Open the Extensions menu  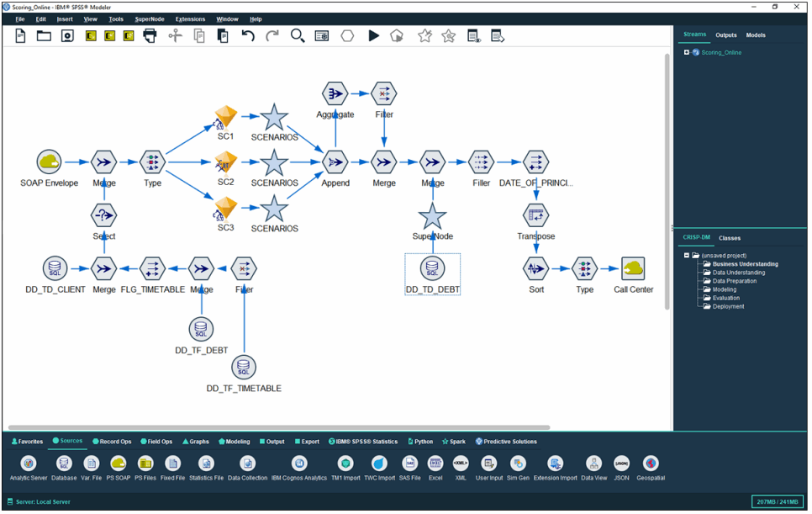point(190,19)
